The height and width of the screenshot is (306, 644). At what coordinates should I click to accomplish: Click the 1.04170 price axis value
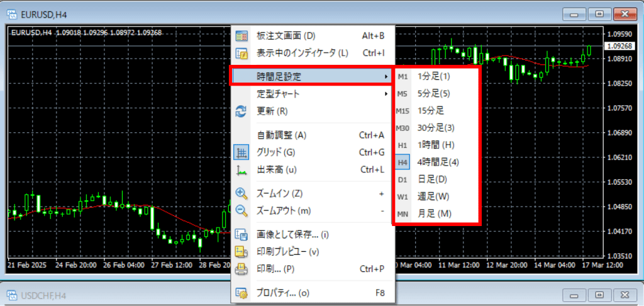[x=621, y=232]
